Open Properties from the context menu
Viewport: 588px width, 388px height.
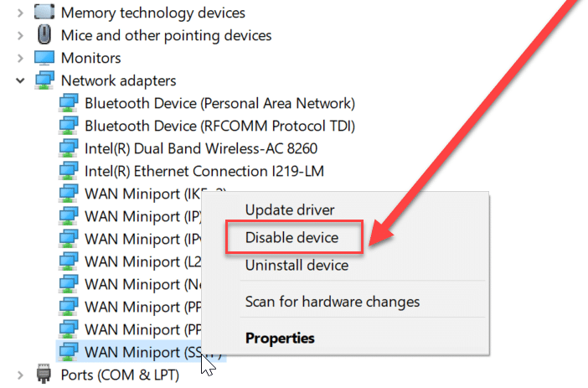pos(280,339)
